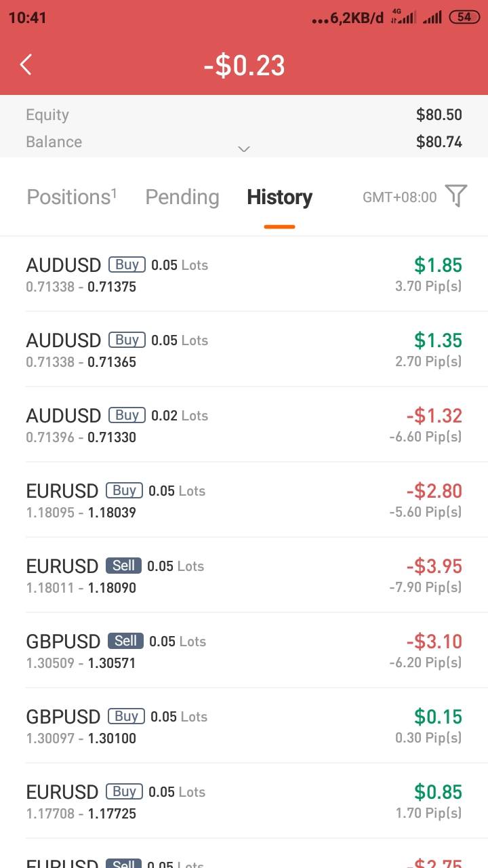Open AUDUSD trade with $1.85 profit
488x868 pixels.
(x=244, y=275)
